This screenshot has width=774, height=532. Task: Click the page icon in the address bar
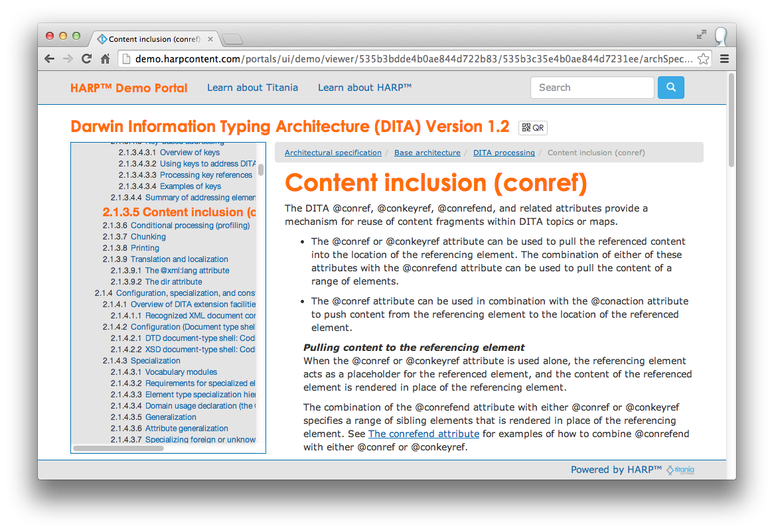click(x=126, y=59)
